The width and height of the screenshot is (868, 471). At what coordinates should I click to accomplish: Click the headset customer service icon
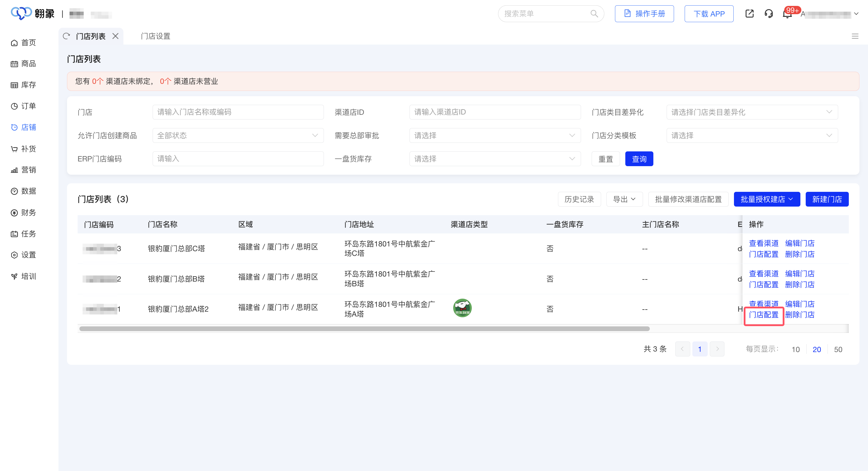point(769,14)
